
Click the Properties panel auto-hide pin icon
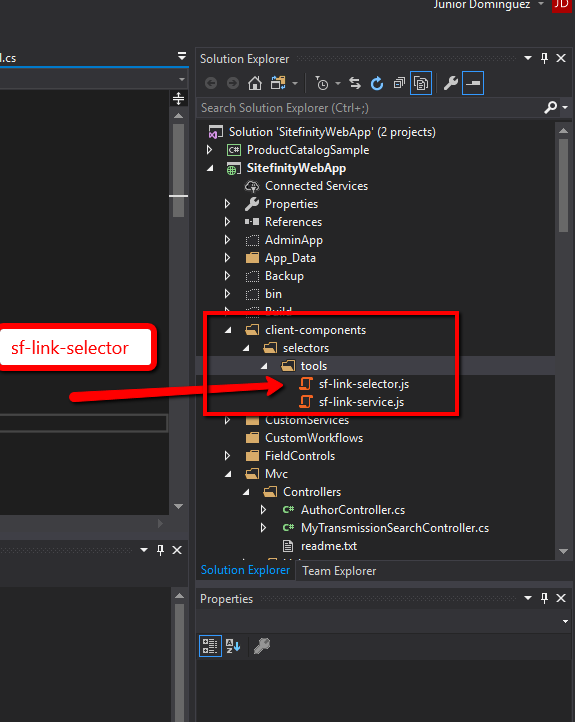(x=544, y=598)
